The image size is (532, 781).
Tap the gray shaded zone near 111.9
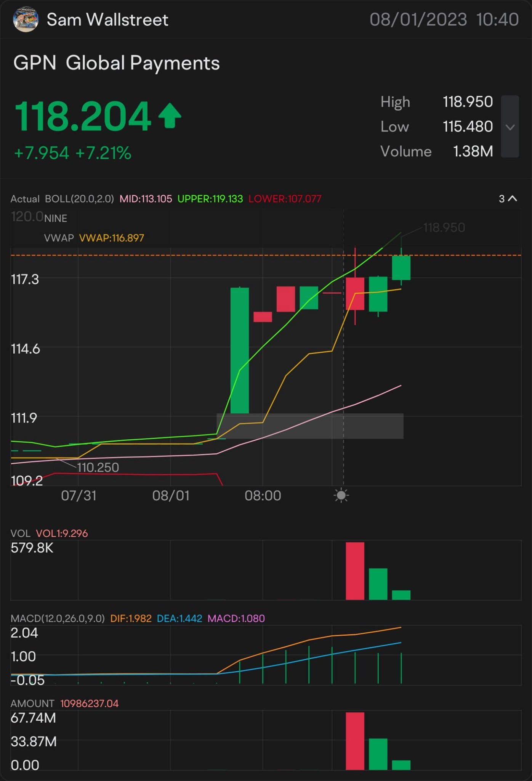tap(310, 426)
